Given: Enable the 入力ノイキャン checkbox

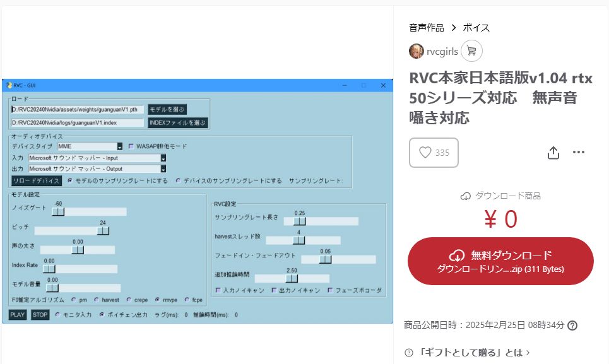Looking at the screenshot, I should (x=218, y=290).
